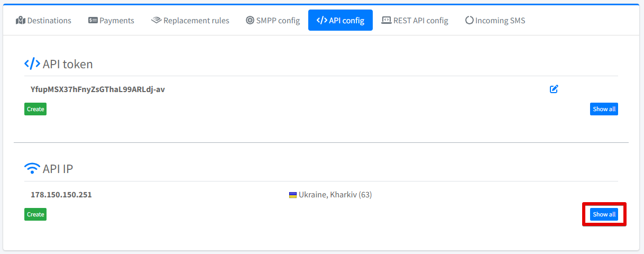Switch to the API config tab
The height and width of the screenshot is (254, 644).
[340, 20]
